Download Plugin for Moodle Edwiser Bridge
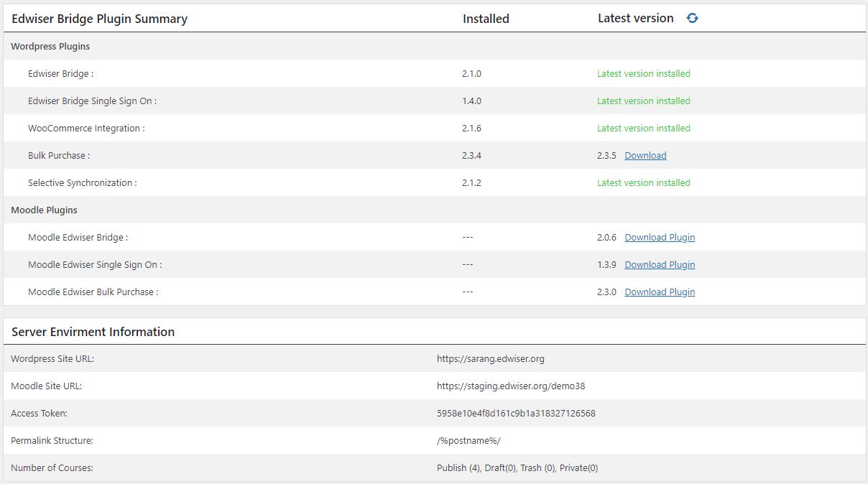 point(660,238)
